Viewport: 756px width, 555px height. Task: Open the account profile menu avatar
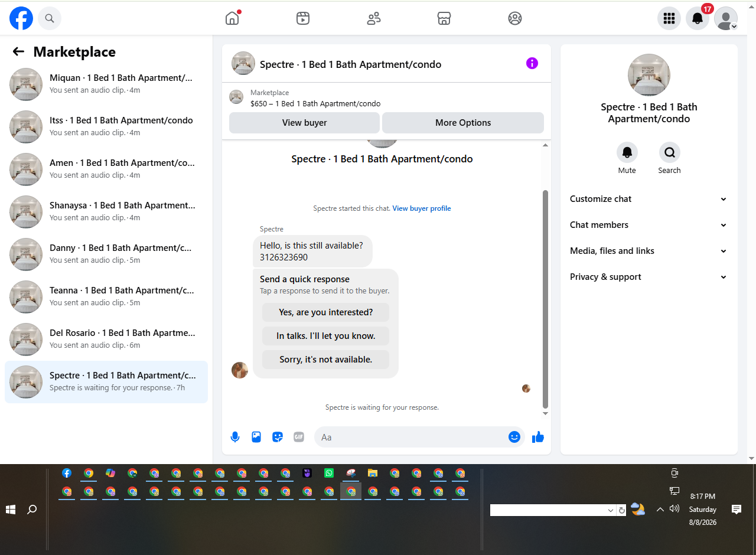pyautogui.click(x=726, y=18)
